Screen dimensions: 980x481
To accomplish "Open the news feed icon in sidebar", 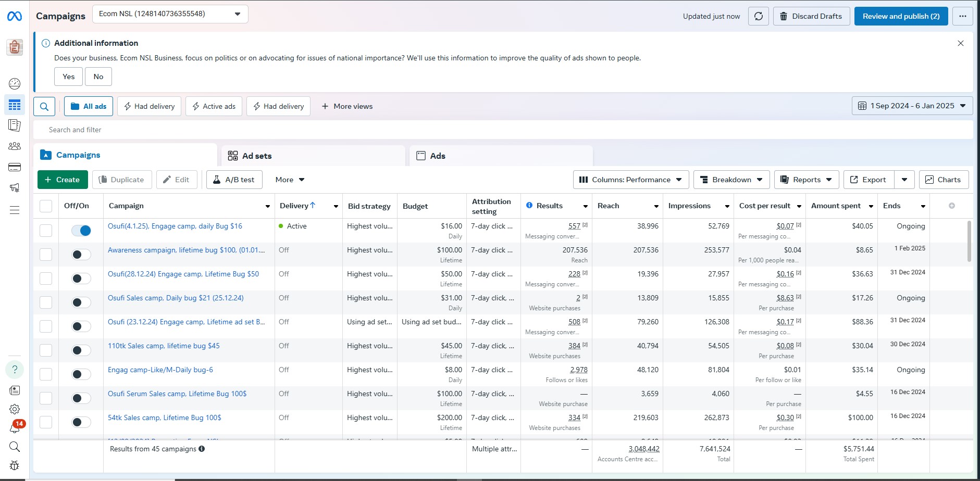I will tap(15, 390).
